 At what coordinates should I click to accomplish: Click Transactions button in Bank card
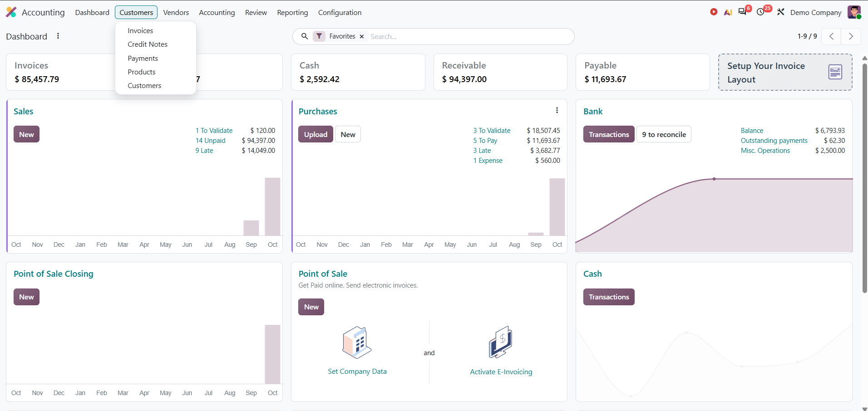pos(609,134)
